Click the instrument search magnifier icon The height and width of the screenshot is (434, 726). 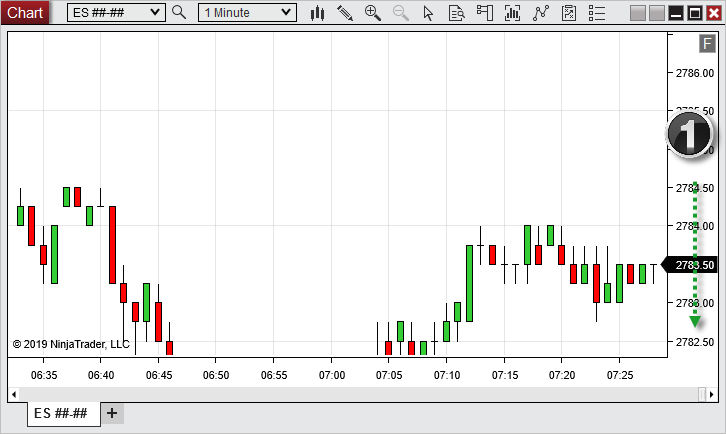pos(179,13)
